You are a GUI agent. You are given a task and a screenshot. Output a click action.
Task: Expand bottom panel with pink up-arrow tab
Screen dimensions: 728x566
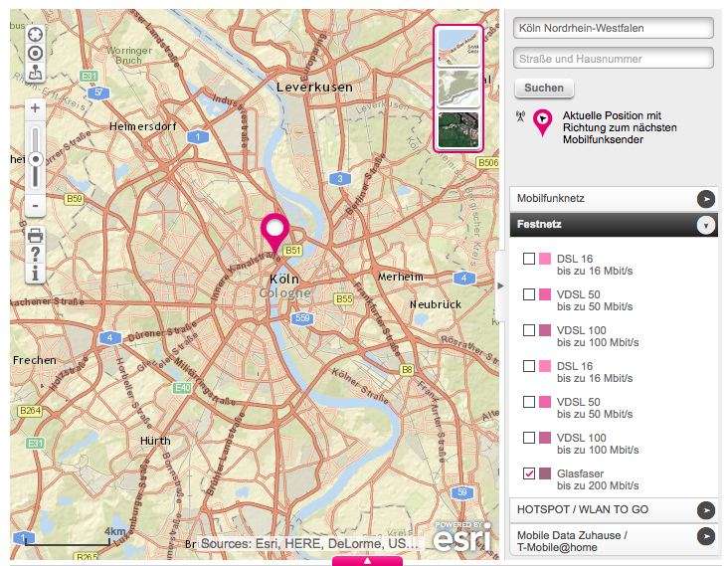367,561
